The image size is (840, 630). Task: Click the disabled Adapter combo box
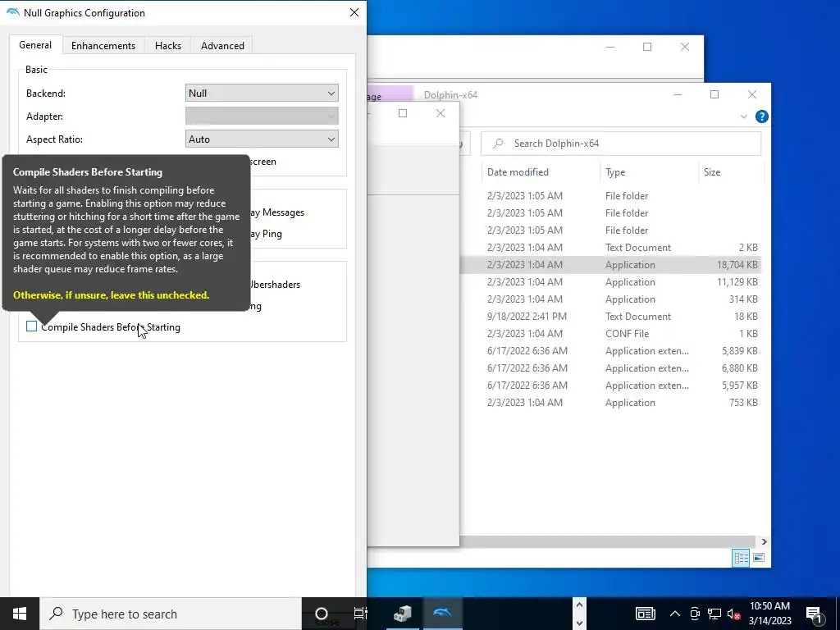click(x=262, y=116)
